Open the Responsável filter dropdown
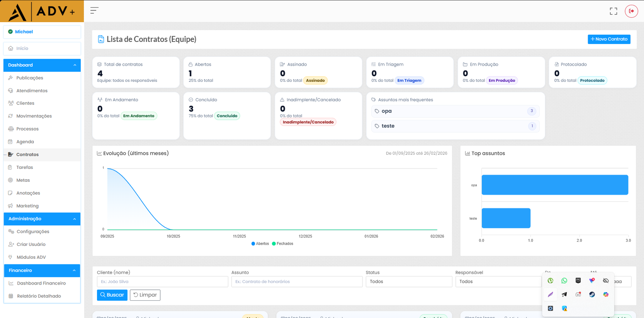This screenshot has height=318, width=644. click(x=498, y=282)
